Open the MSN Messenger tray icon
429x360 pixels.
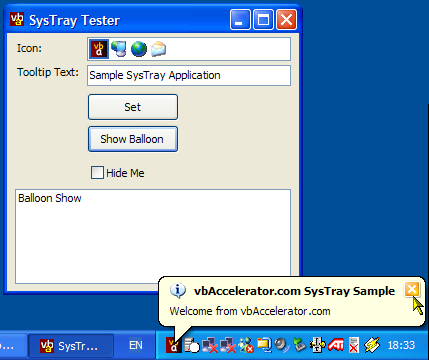[x=246, y=345]
